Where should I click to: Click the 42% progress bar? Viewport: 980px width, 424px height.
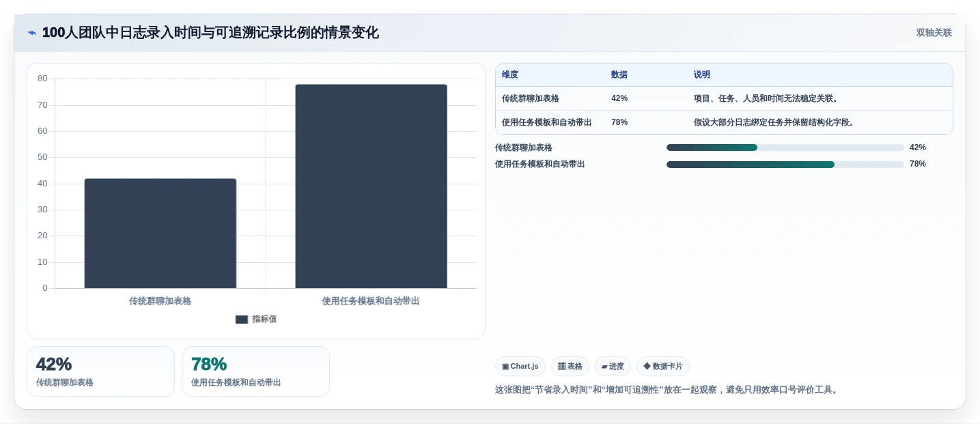(x=785, y=147)
